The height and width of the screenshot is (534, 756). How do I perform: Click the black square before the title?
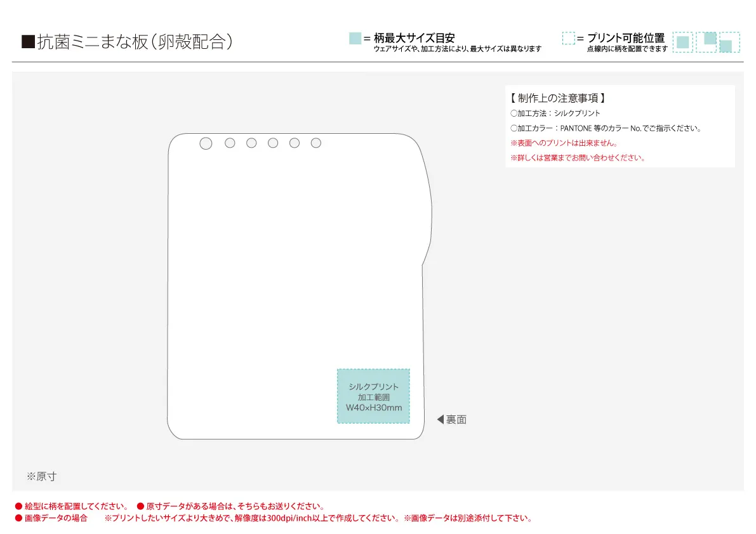coord(28,42)
